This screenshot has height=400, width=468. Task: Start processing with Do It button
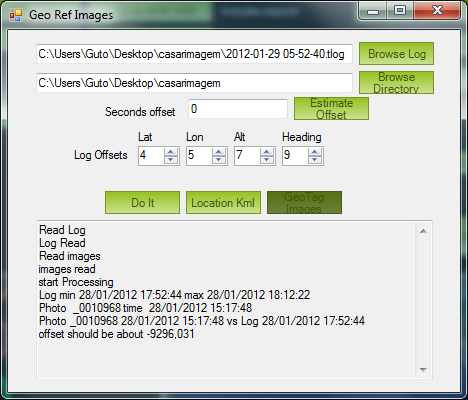coord(142,202)
